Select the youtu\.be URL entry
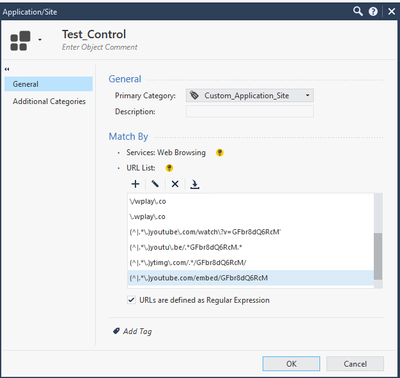This screenshot has width=400, height=378. (251, 247)
